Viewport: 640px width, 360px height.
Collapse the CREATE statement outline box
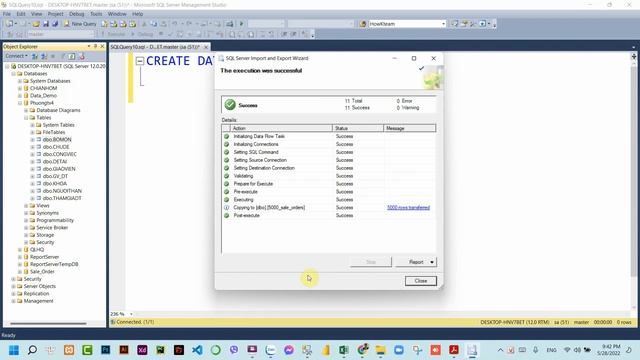coord(140,61)
